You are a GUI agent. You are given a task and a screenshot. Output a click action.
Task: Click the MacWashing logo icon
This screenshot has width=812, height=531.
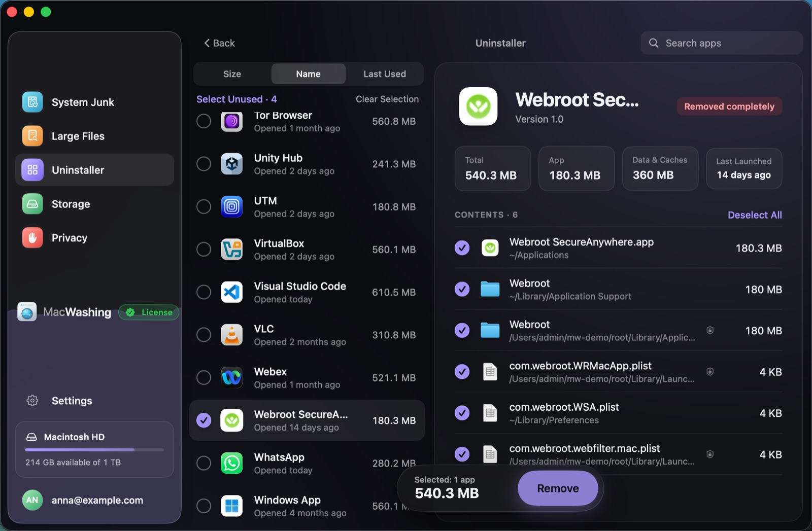tap(27, 312)
